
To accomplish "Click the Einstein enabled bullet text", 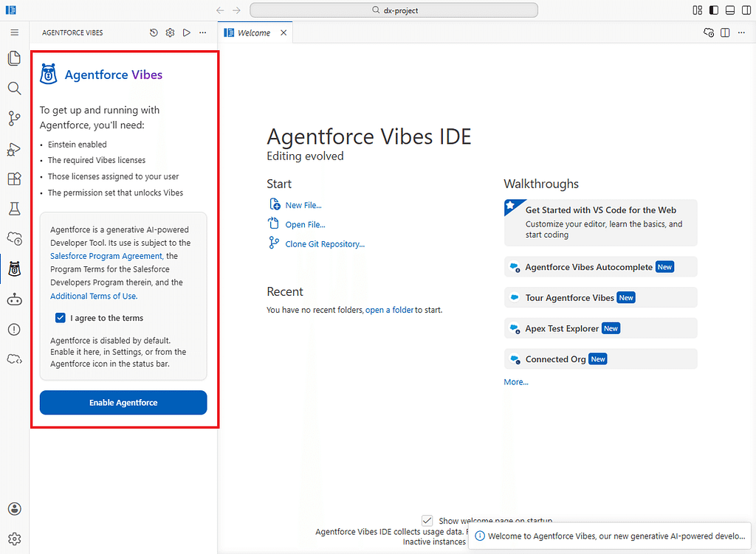I will (77, 145).
